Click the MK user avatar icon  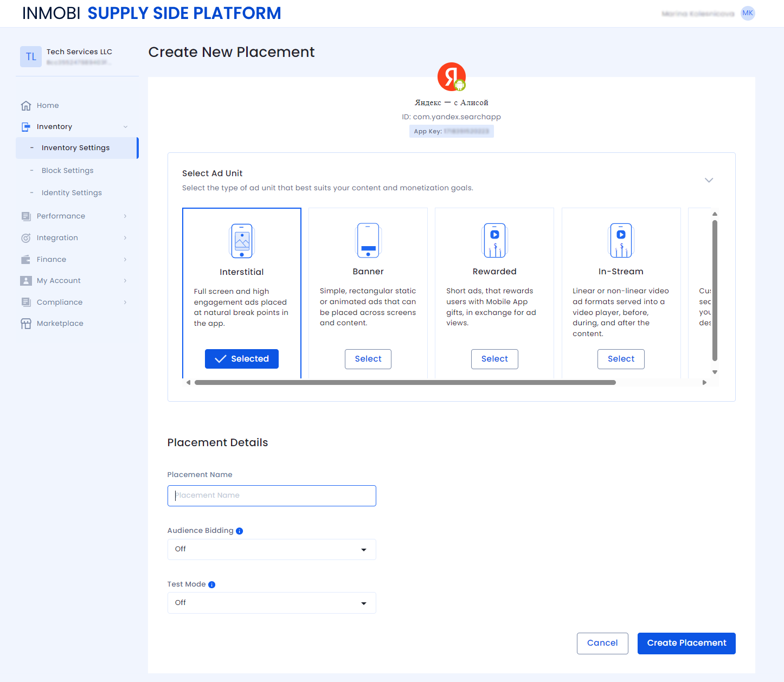[748, 14]
